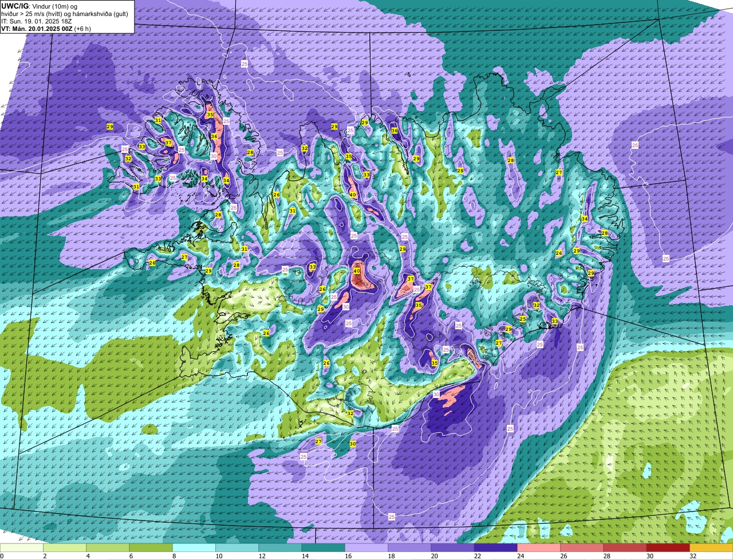Image resolution: width=733 pixels, height=560 pixels.
Task: Click the teal 12–14 legend swatch
Action: click(280, 548)
